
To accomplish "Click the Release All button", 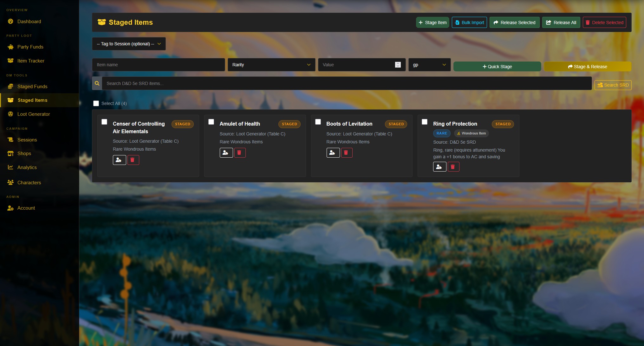I will pos(561,23).
